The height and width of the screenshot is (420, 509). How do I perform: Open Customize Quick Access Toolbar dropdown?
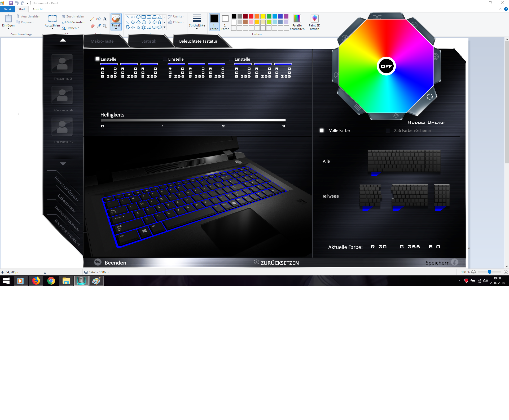click(28, 3)
